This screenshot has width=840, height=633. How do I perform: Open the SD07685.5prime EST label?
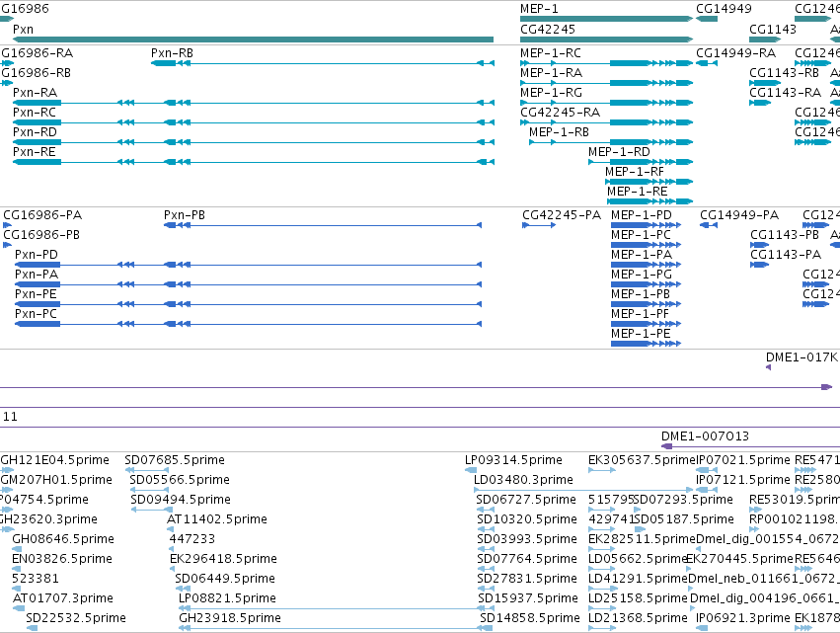[x=175, y=460]
